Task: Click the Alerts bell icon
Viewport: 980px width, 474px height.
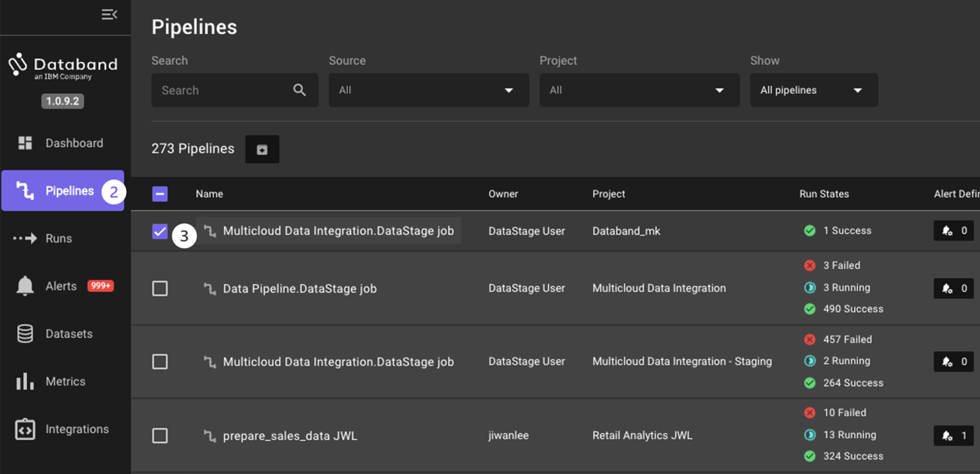Action: tap(24, 286)
